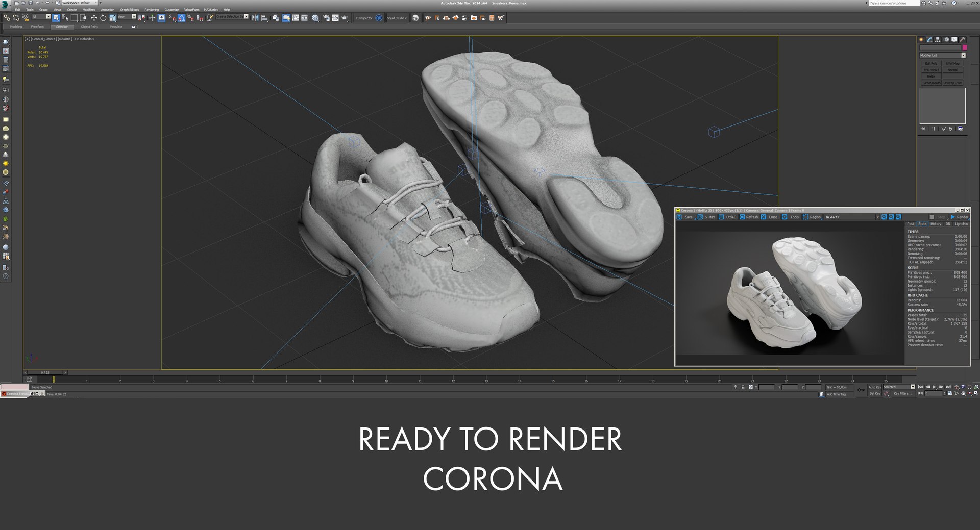Click the Region button in Corona window

pyautogui.click(x=812, y=217)
